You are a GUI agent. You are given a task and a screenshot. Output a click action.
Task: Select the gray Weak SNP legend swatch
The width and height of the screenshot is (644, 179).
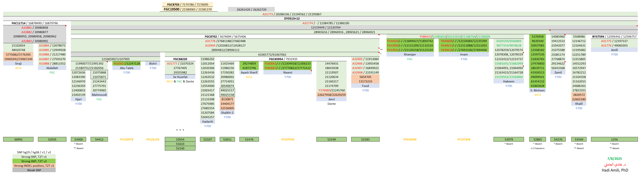[34, 170]
